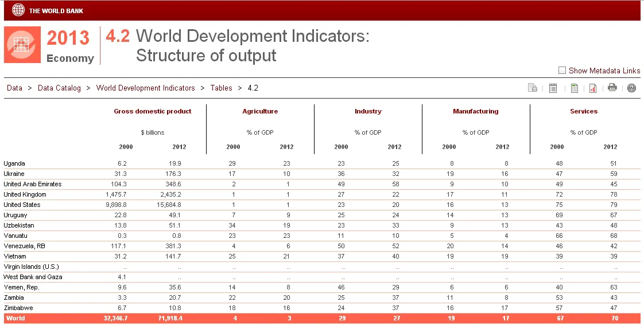Open World Development Indicators breadcrumb
The height and width of the screenshot is (325, 644).
point(145,88)
